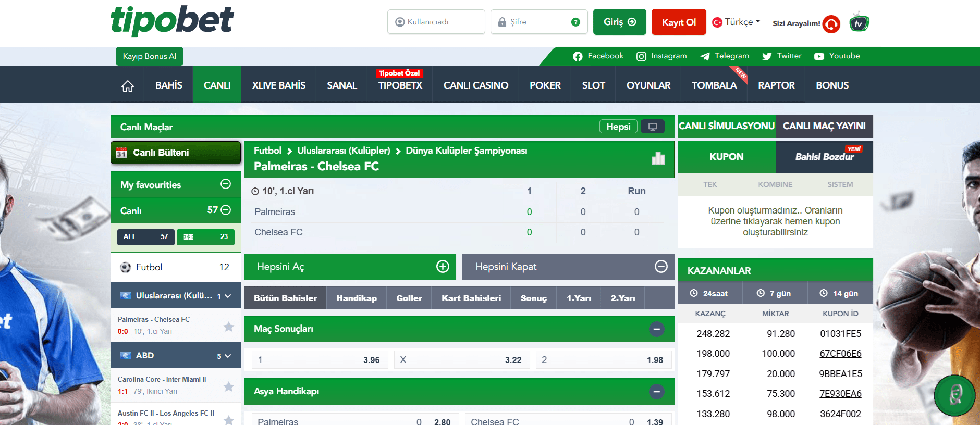980x425 pixels.
Task: Open the CANLI CASINO menu item
Action: [475, 85]
